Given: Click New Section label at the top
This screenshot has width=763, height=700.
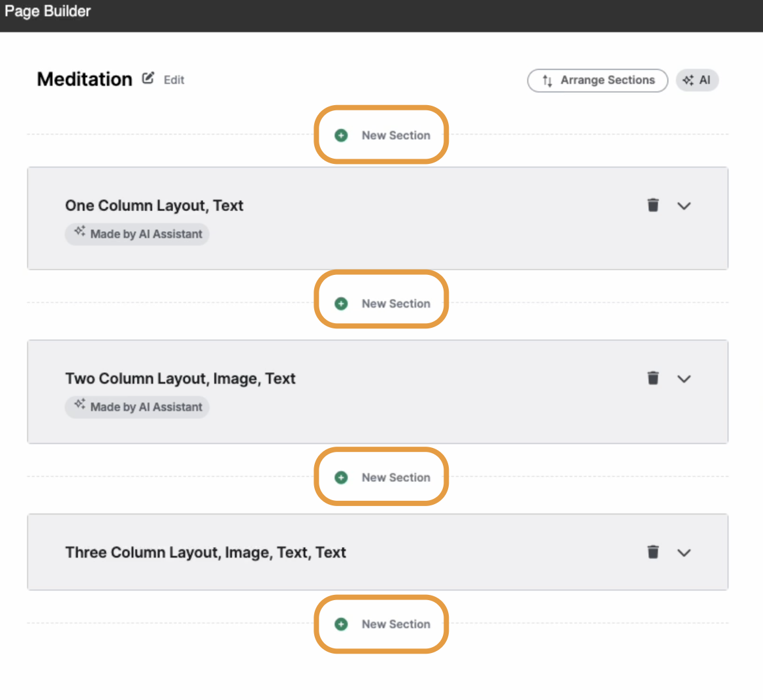Looking at the screenshot, I should [x=396, y=135].
